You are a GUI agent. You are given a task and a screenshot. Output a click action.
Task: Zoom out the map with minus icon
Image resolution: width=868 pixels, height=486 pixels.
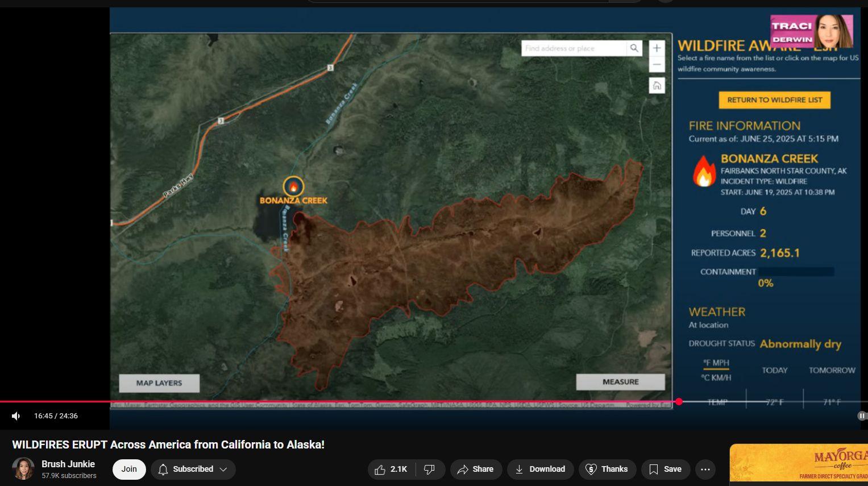pyautogui.click(x=657, y=64)
